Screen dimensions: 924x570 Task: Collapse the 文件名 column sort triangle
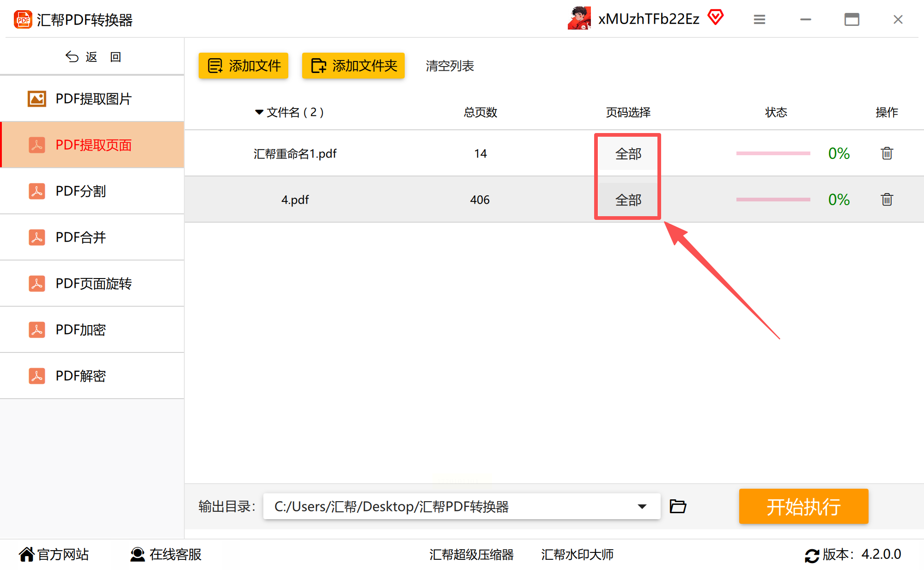(x=259, y=112)
